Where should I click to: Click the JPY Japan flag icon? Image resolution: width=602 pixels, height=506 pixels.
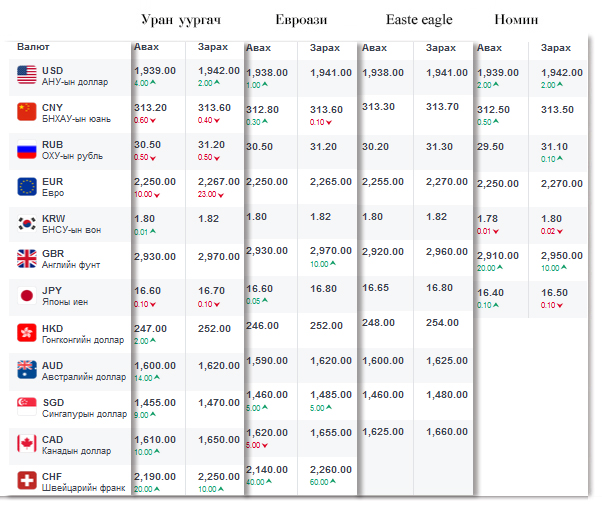27,296
